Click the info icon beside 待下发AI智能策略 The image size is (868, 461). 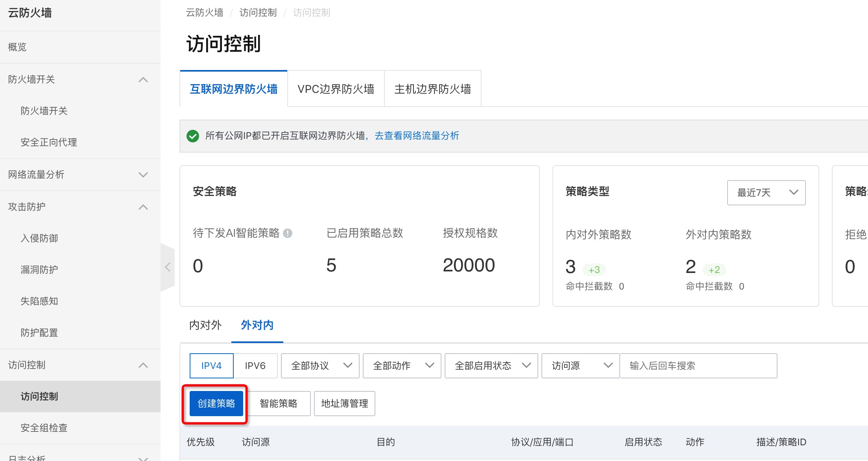tap(288, 233)
